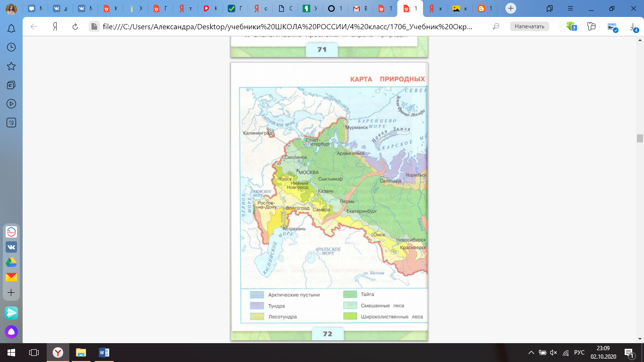Viewport: 644px width, 362px height.
Task: Expand hidden system tray icons
Action: [531, 353]
